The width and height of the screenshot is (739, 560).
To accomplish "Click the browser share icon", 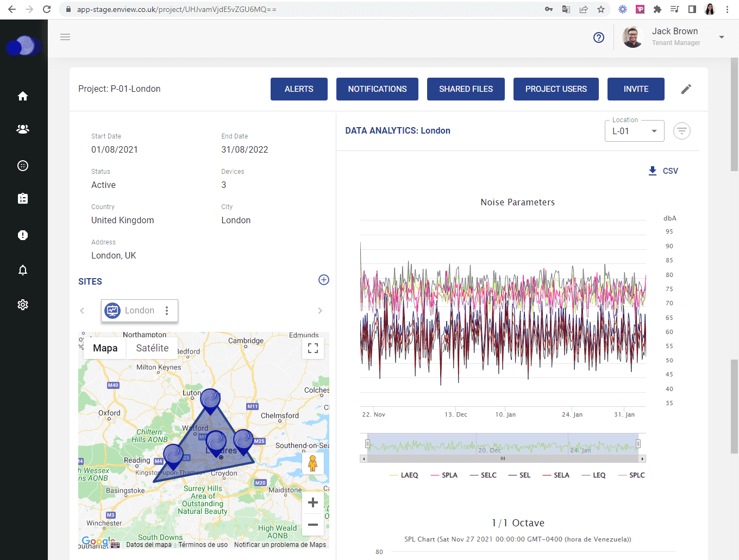I will [x=584, y=9].
